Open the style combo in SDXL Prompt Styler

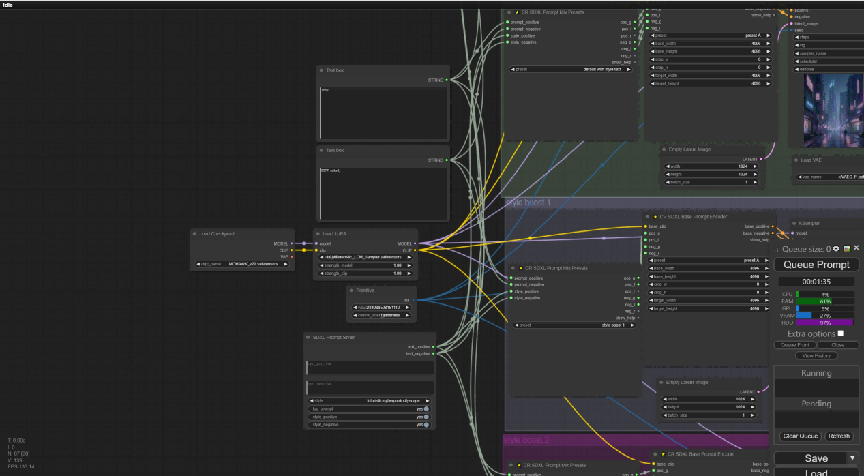(x=369, y=401)
